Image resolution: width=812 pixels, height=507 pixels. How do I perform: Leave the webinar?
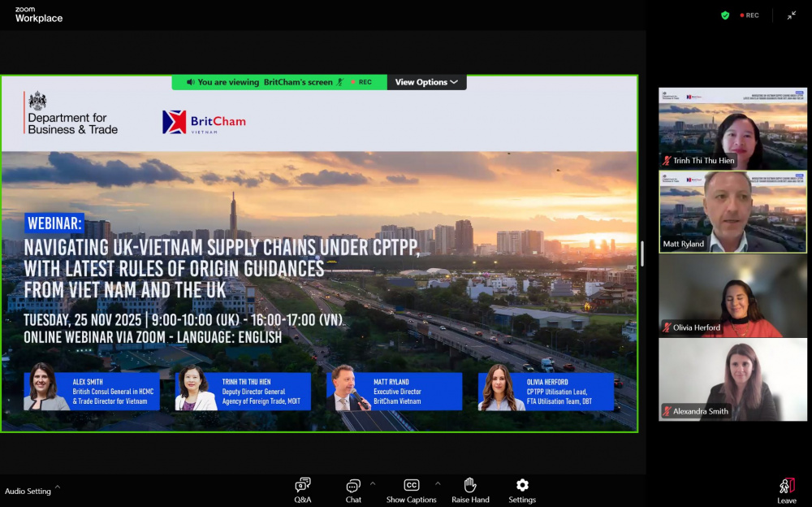pyautogui.click(x=786, y=490)
